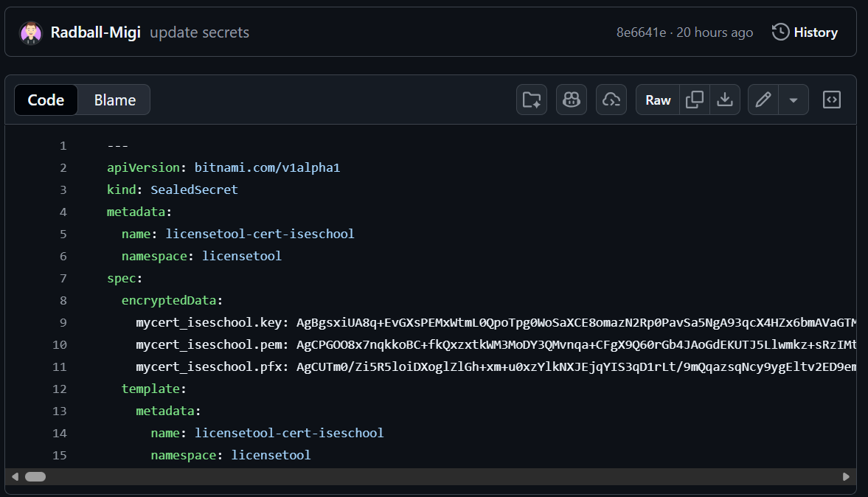
Task: Open the "update secrets" commit message link
Action: (199, 32)
